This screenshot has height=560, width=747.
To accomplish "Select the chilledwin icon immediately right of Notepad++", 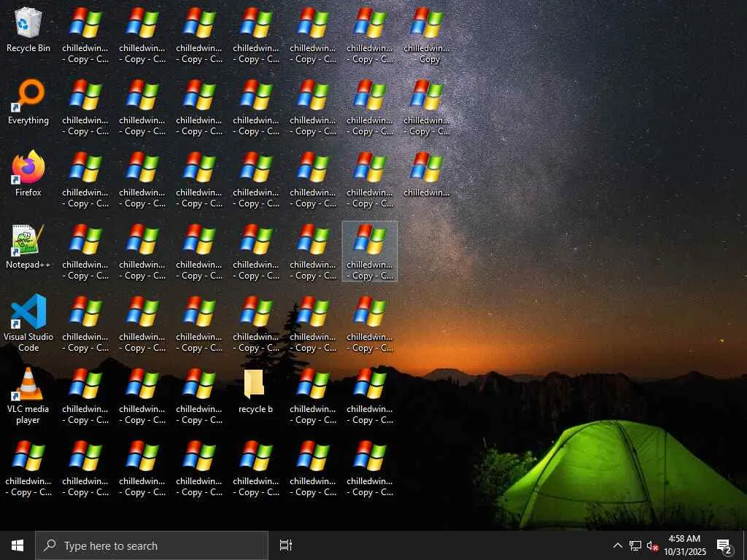I will pyautogui.click(x=85, y=252).
